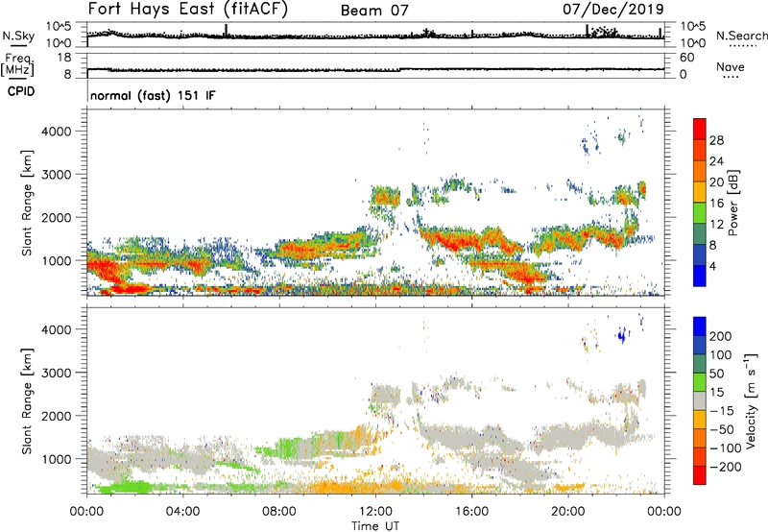Click the 'normal (fast) 151 IF' text
Viewport: 768px width, 532px height.
click(153, 95)
